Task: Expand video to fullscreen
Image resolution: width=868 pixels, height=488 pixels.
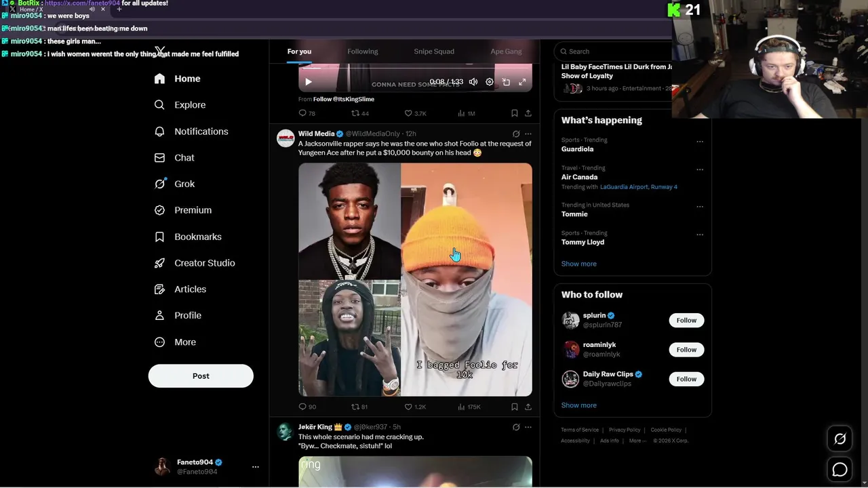Action: 522,82
